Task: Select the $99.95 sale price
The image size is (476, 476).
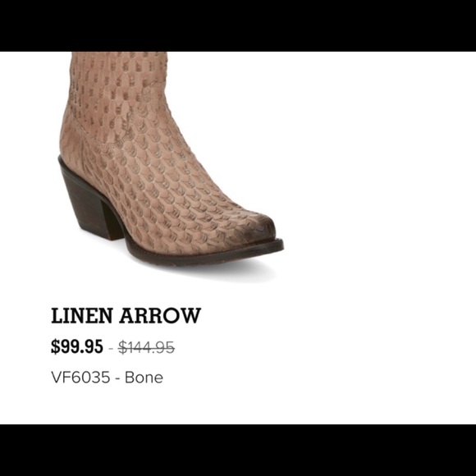Action: pyautogui.click(x=77, y=346)
